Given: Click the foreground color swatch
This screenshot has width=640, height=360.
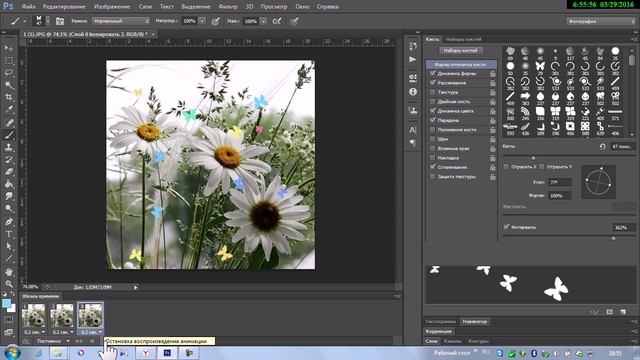Looking at the screenshot, I should click(x=6, y=304).
